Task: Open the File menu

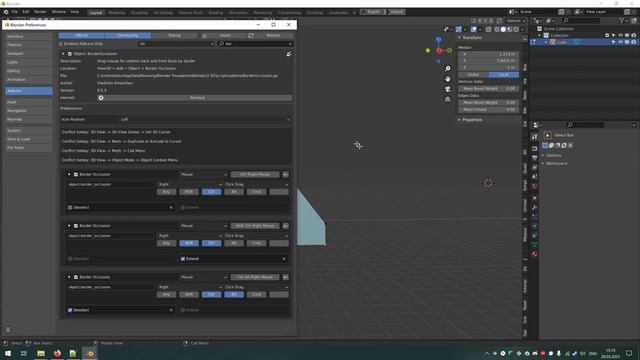Action: tap(15, 12)
